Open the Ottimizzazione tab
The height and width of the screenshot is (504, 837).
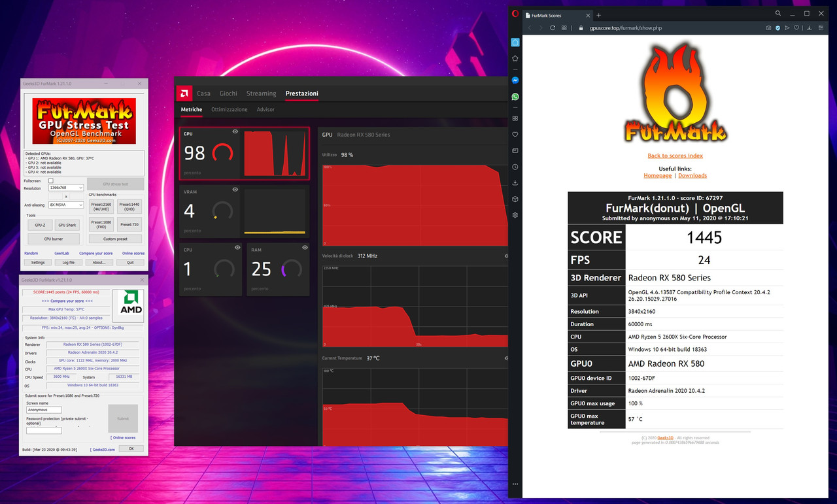[x=229, y=109]
